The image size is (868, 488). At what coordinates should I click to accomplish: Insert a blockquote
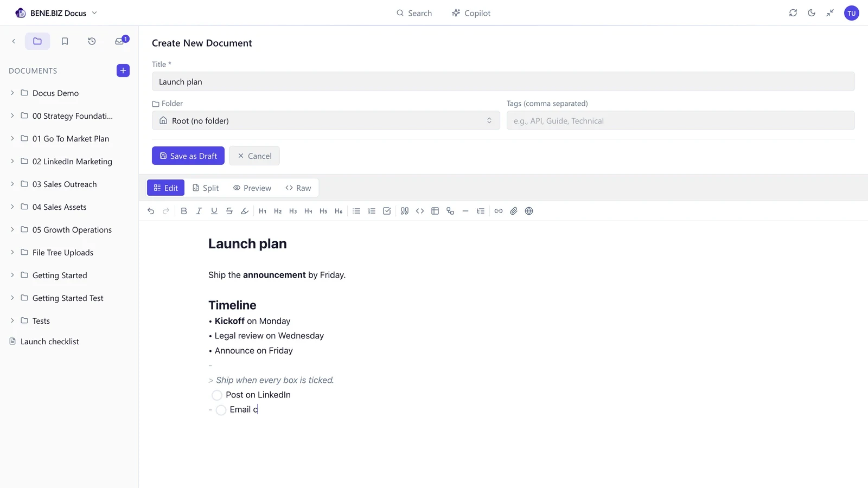coord(405,211)
